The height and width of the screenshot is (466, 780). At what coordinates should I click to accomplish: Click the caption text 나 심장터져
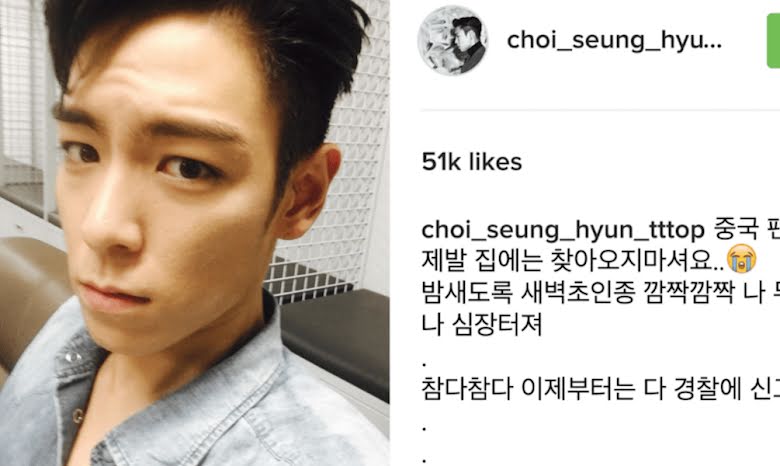(482, 325)
